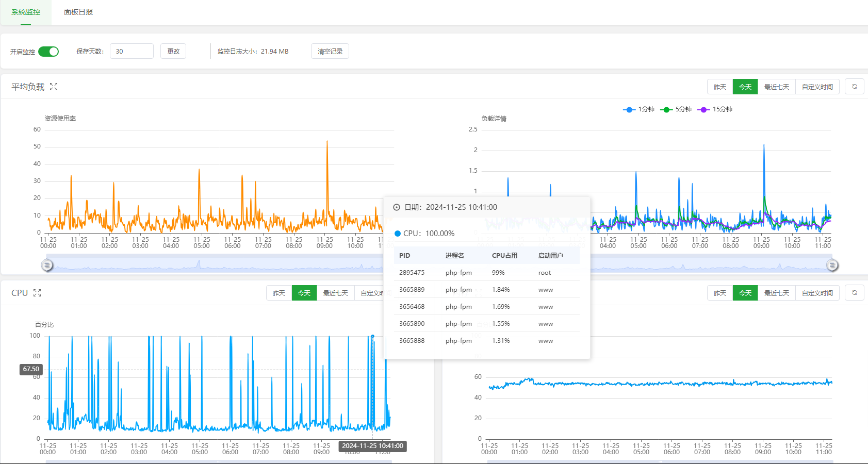Click the 1.84% CPU usage value
The height and width of the screenshot is (464, 868).
501,290
